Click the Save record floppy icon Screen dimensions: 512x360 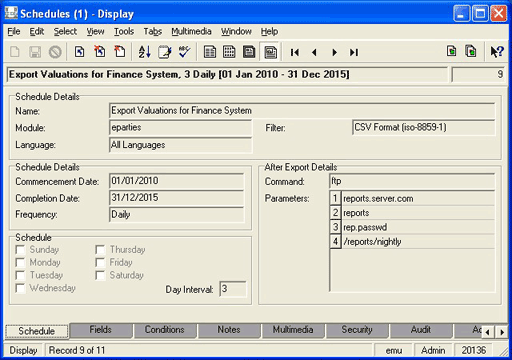pos(35,52)
